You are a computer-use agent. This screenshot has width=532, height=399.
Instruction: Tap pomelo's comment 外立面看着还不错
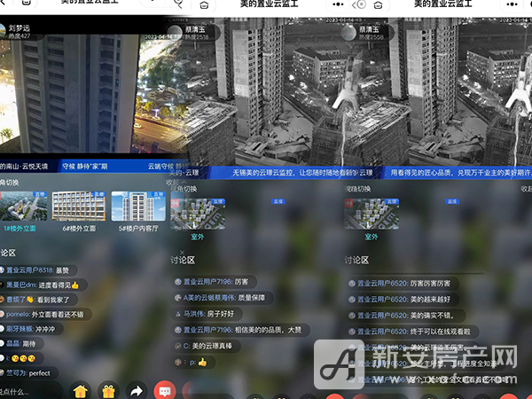(x=45, y=314)
